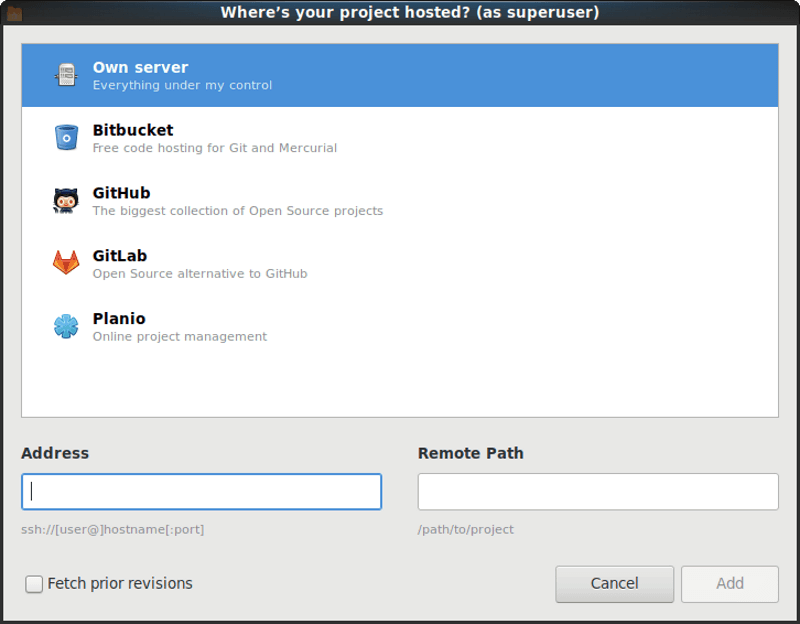Image resolution: width=800 pixels, height=624 pixels.
Task: Click inside the Address input field
Action: tap(200, 491)
